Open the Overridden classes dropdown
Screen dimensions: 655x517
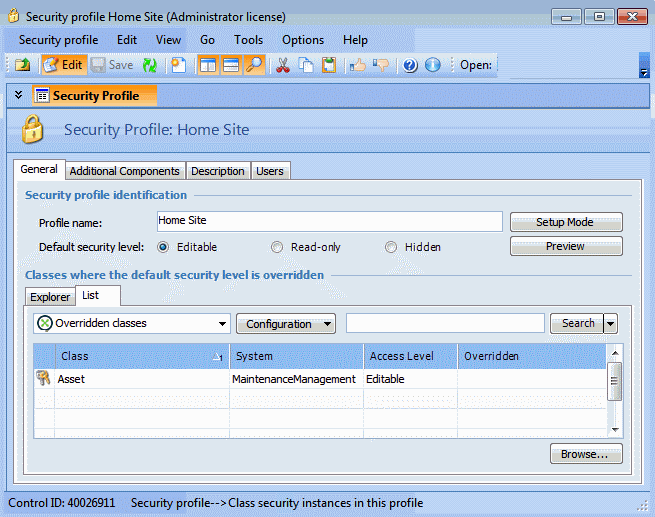coord(131,324)
